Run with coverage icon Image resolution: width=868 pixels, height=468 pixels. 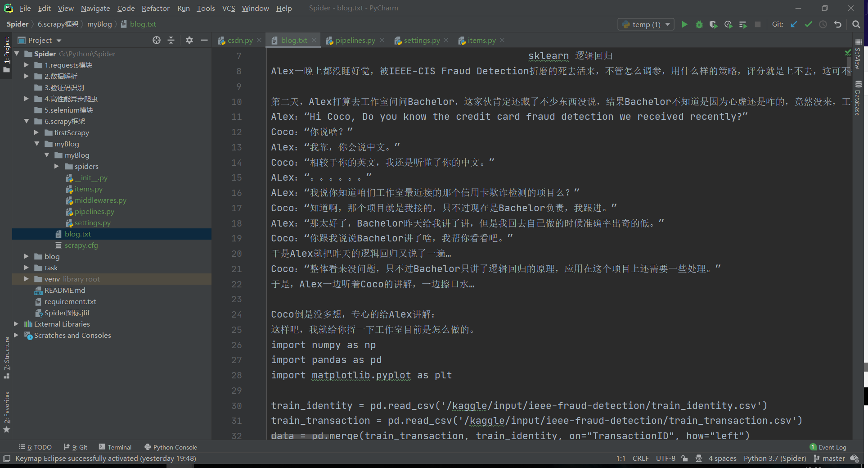713,24
